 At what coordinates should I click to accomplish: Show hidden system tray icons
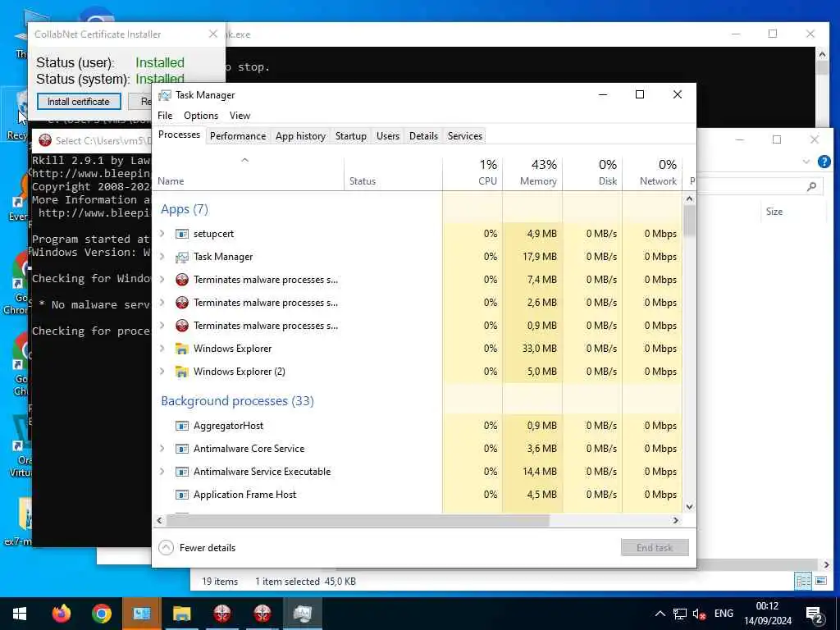[x=660, y=614]
